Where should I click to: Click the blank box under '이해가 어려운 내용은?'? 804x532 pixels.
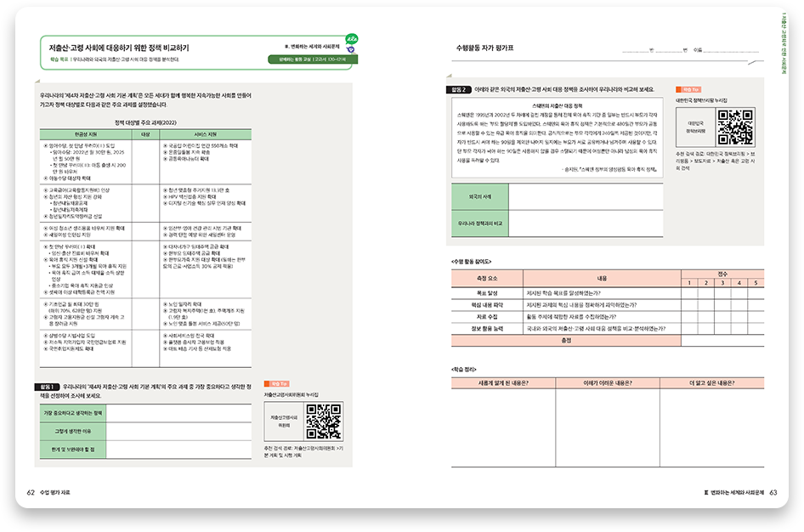pyautogui.click(x=608, y=427)
